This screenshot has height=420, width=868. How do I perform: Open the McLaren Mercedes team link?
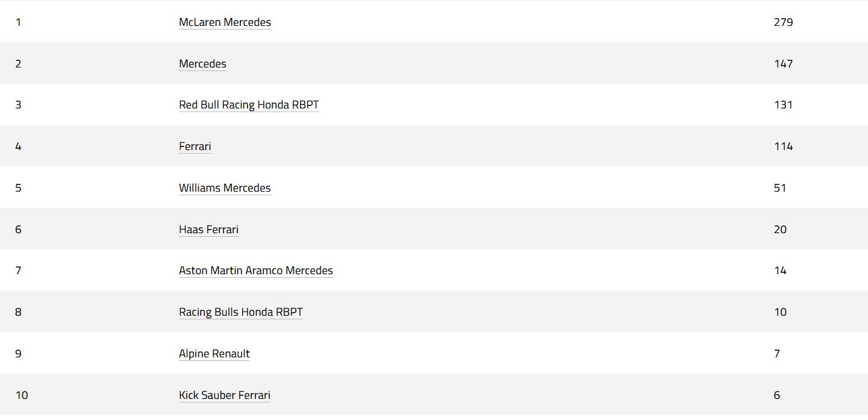point(225,22)
